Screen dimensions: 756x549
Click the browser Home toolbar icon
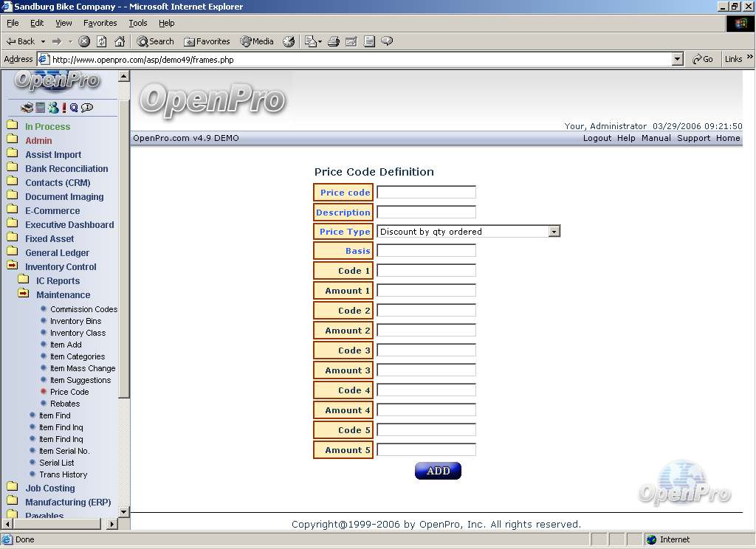(x=120, y=41)
